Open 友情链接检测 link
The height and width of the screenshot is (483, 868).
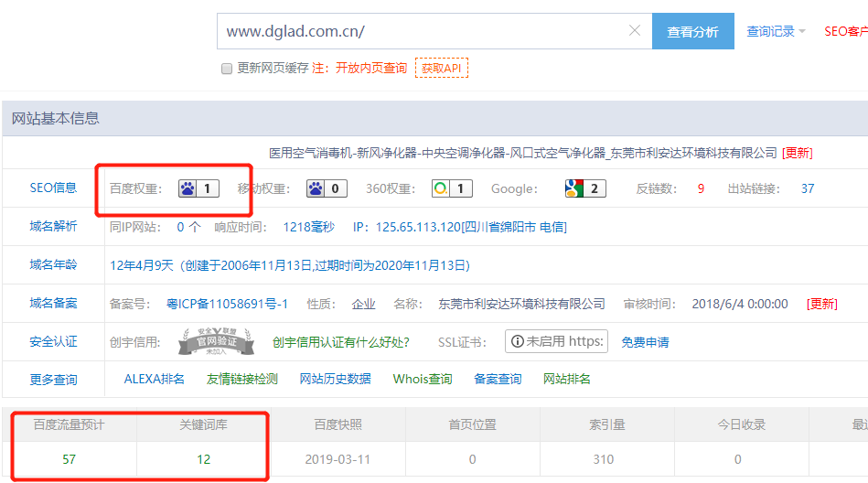coord(241,379)
